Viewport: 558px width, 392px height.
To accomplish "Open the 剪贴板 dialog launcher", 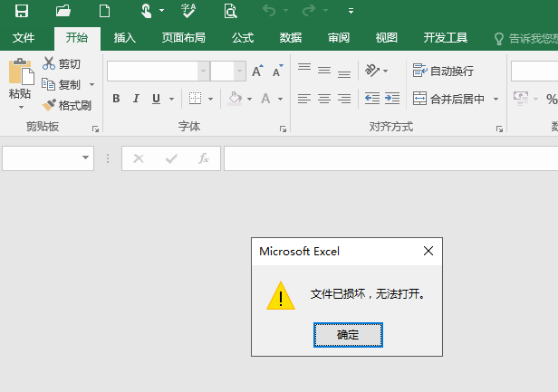I will (95, 129).
